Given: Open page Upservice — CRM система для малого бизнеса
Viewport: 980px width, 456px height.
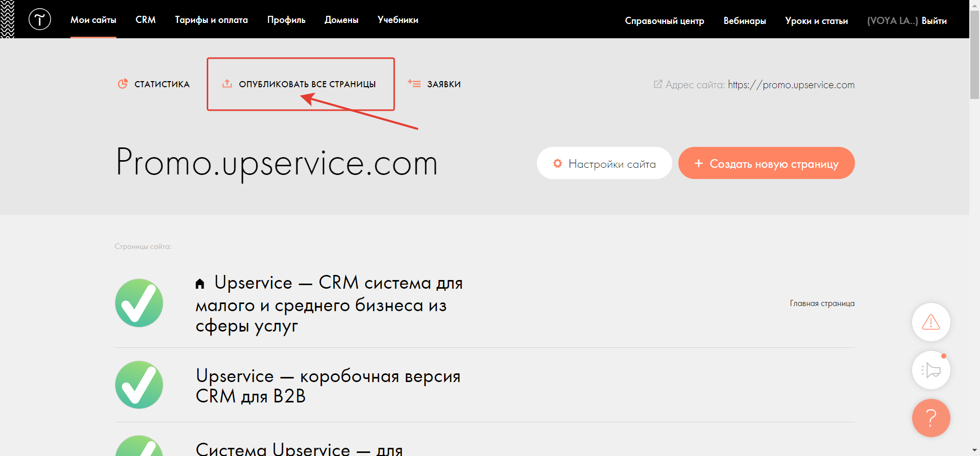Looking at the screenshot, I should 329,304.
